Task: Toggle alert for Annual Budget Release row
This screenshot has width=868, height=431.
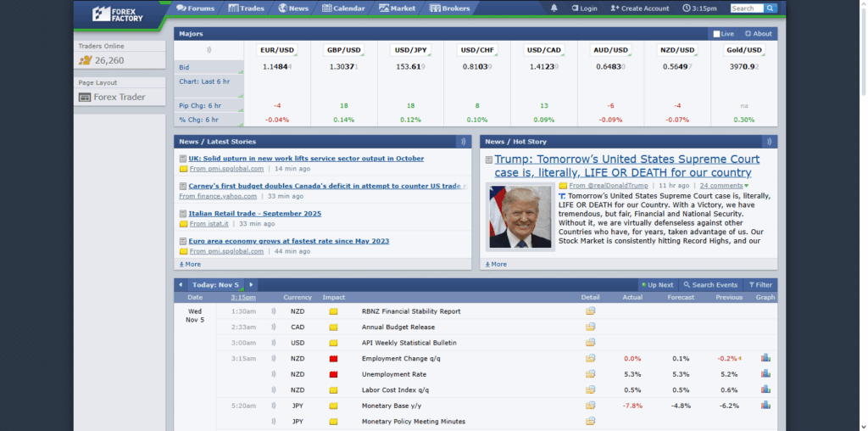Action: click(x=274, y=327)
